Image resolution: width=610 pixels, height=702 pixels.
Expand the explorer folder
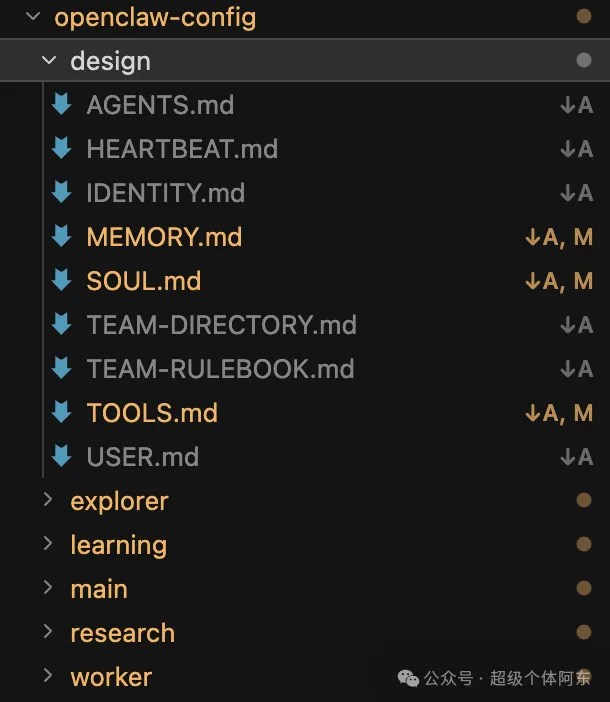pyautogui.click(x=48, y=500)
